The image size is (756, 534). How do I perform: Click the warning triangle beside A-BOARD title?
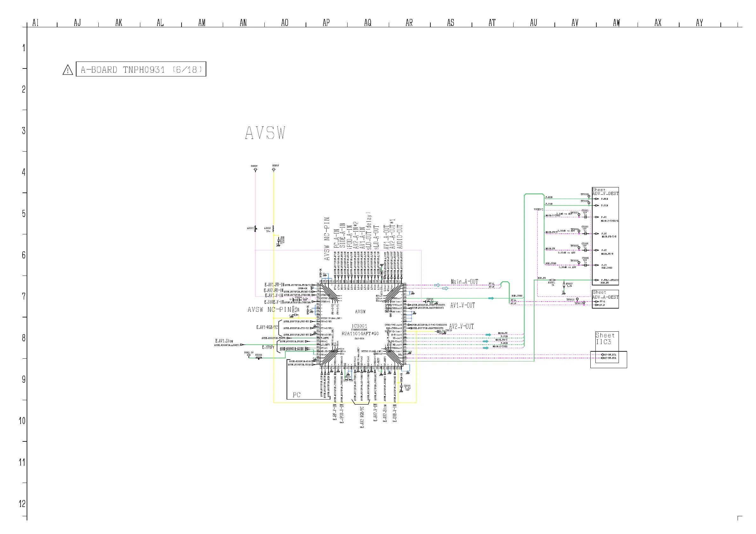point(68,70)
